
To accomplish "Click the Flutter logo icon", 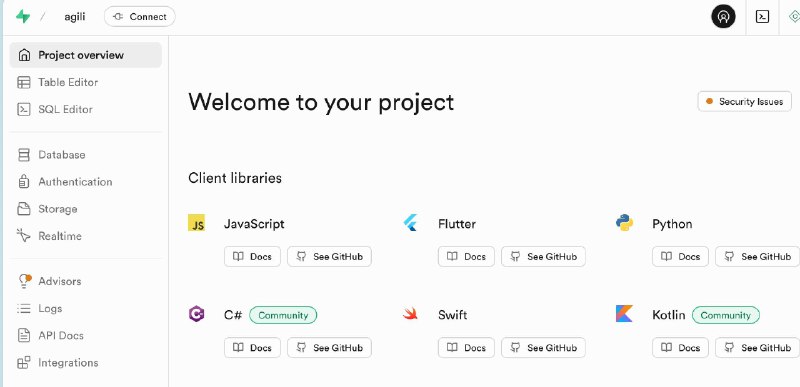I will click(x=410, y=223).
